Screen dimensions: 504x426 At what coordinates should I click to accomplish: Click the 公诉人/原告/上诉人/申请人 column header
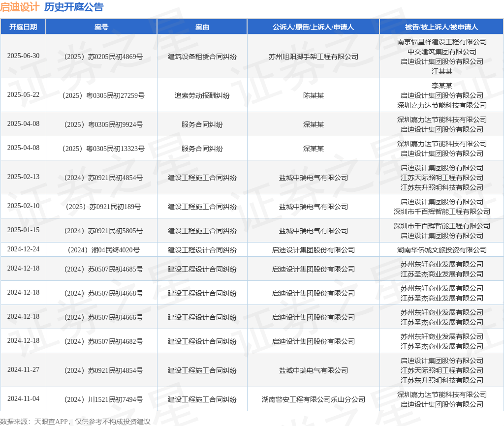point(314,27)
